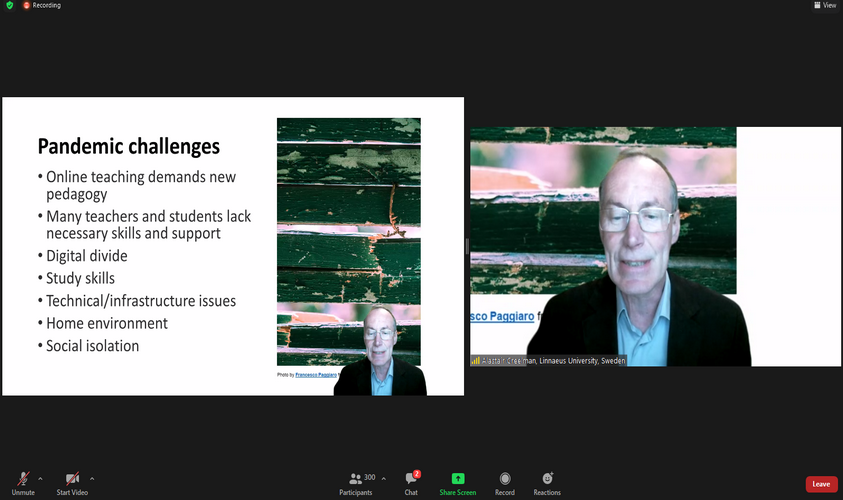Click the divider between slide and video
The image size is (843, 500).
(x=467, y=247)
